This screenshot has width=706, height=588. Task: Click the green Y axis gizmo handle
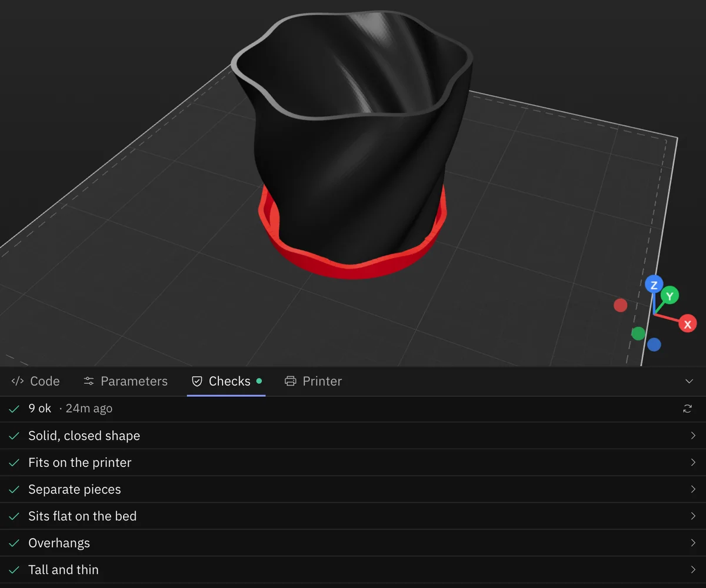[x=670, y=295]
